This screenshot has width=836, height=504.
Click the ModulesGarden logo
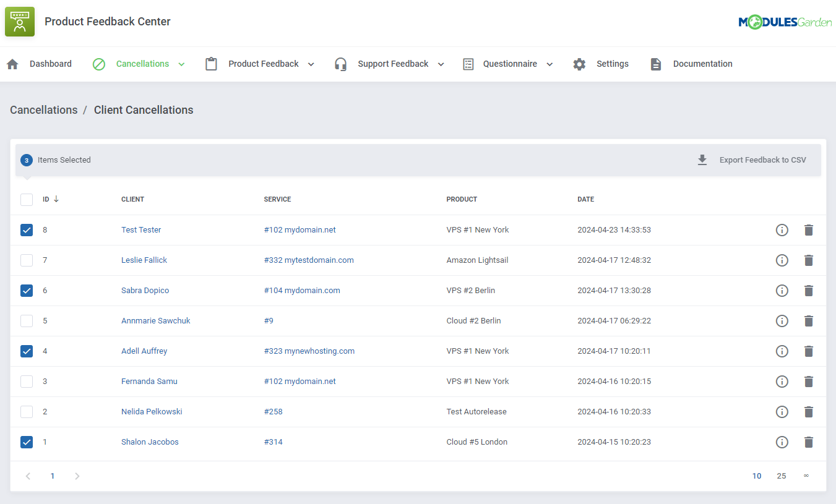pyautogui.click(x=785, y=21)
